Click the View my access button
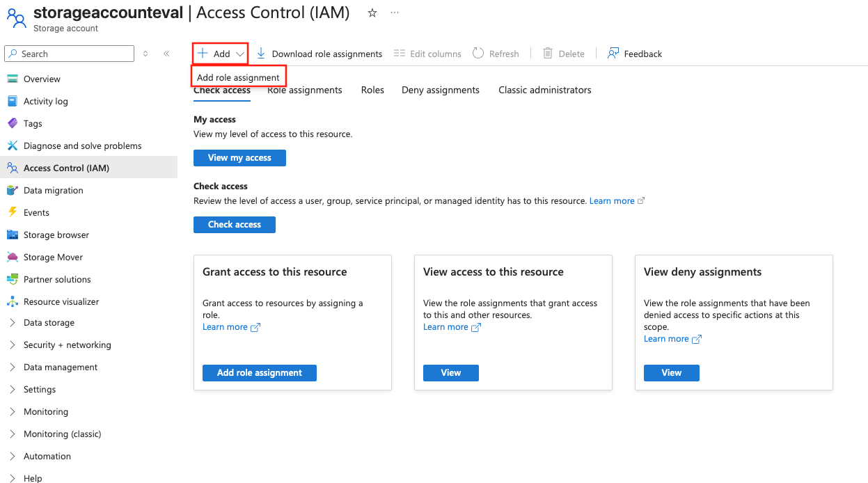Screen dimensions: 868x483 click(x=239, y=158)
